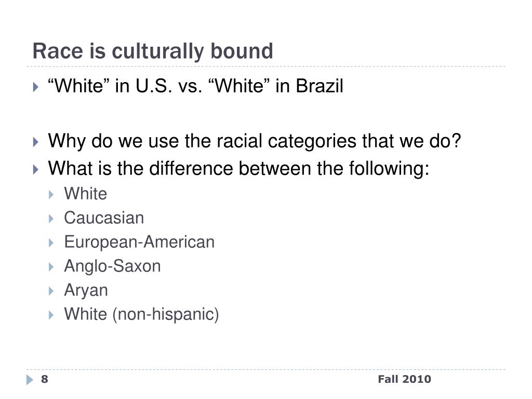The image size is (532, 399).
Task: Click the slide number 8 in footer
Action: pos(45,379)
